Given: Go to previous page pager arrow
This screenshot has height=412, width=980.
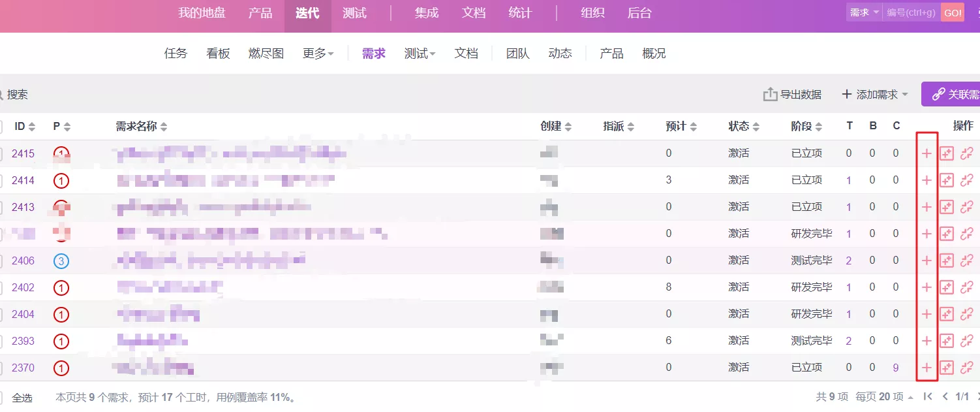Looking at the screenshot, I should [945, 396].
